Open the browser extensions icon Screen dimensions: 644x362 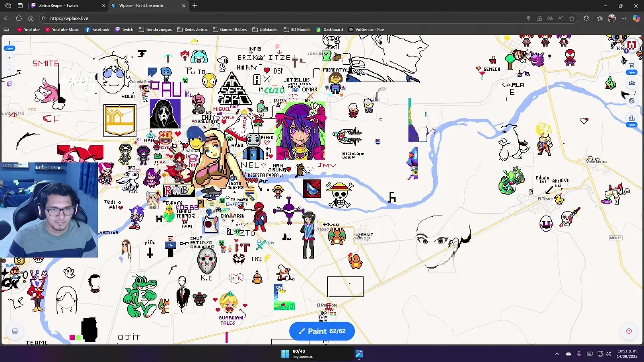pos(586,18)
